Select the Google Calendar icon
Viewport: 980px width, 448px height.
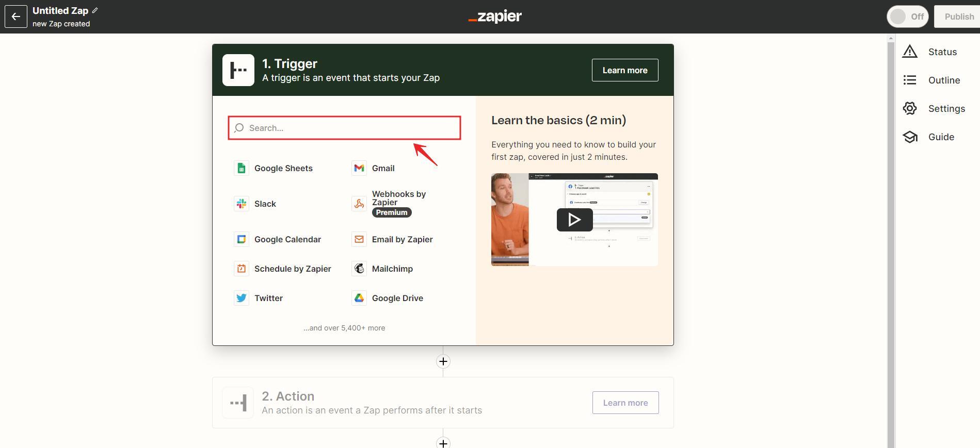[x=241, y=239]
